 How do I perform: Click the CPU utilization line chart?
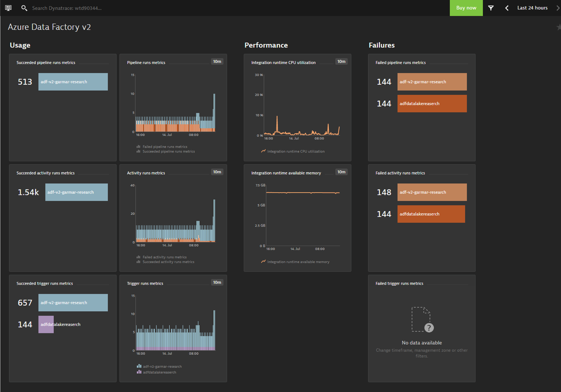(x=302, y=105)
